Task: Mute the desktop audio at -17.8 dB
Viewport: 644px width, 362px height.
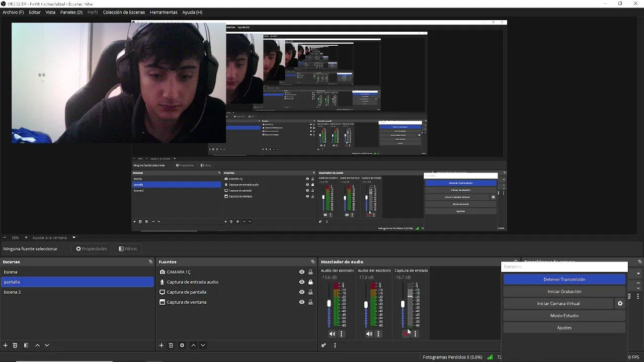Action: click(369, 334)
